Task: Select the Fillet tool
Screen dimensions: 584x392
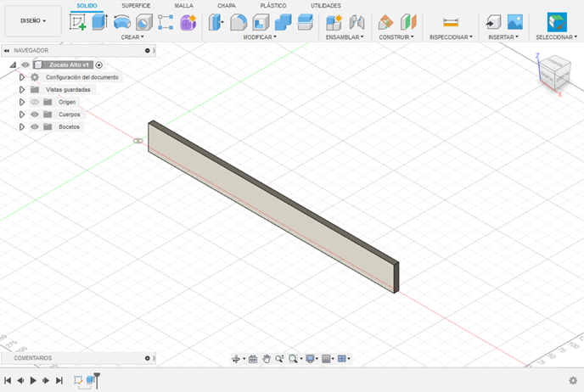Action: (x=239, y=22)
